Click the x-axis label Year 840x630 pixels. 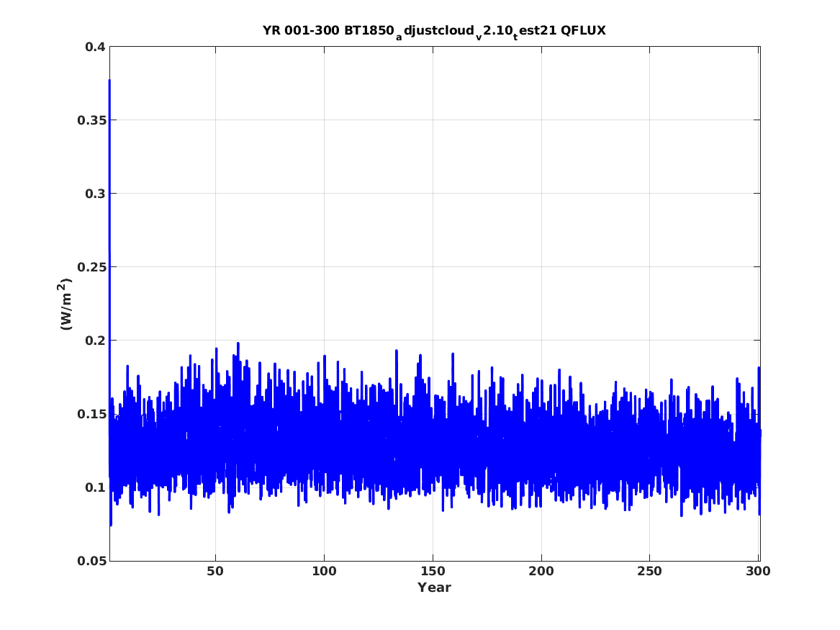435,588
